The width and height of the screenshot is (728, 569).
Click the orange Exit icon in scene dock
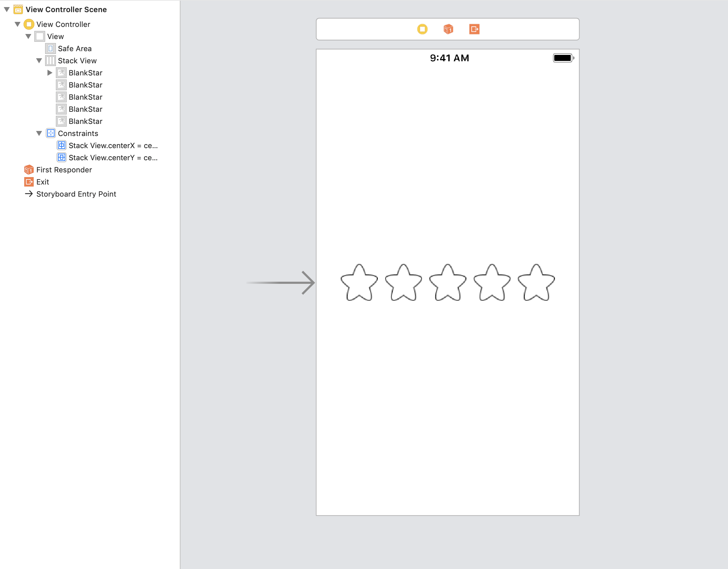point(474,29)
